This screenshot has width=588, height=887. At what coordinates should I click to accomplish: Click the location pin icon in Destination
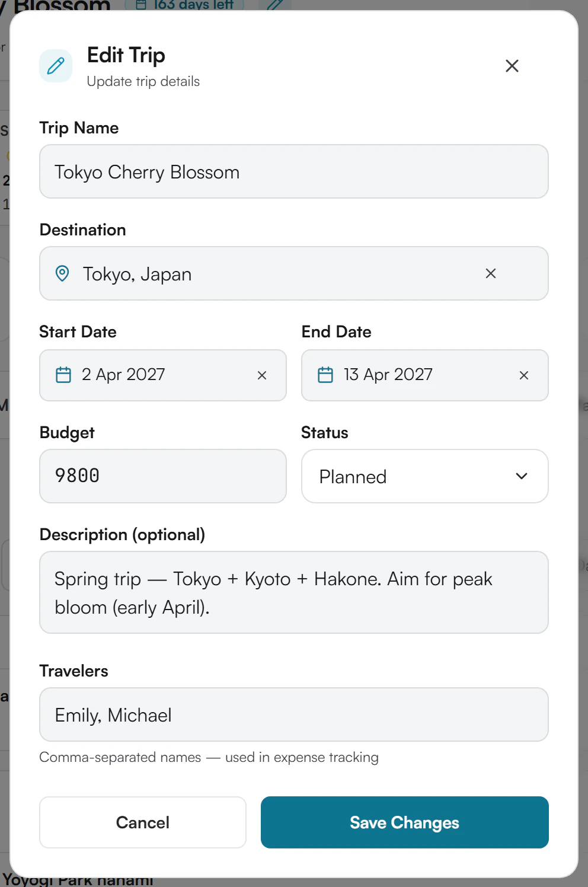point(62,273)
